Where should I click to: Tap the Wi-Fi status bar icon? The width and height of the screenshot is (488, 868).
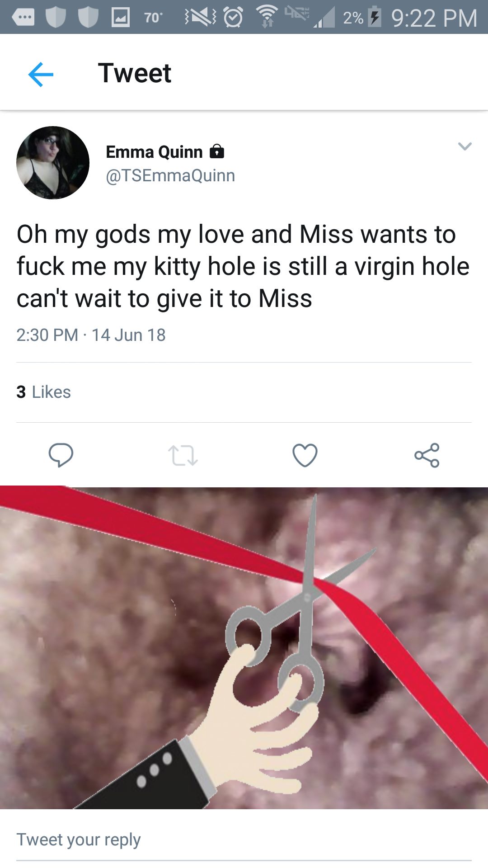(x=267, y=16)
